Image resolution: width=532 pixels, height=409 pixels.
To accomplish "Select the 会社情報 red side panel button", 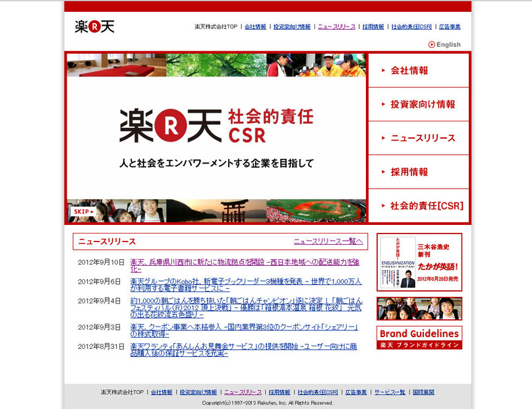I will [x=419, y=71].
